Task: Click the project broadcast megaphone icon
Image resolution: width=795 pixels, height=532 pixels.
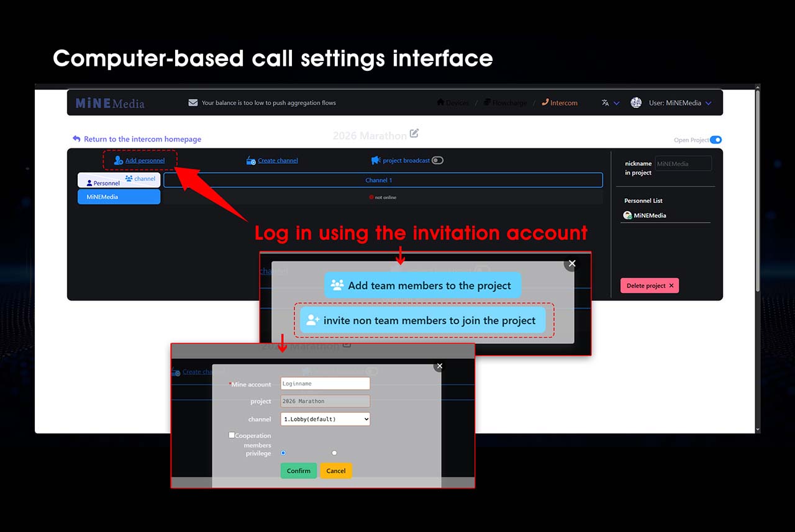Action: pyautogui.click(x=376, y=160)
